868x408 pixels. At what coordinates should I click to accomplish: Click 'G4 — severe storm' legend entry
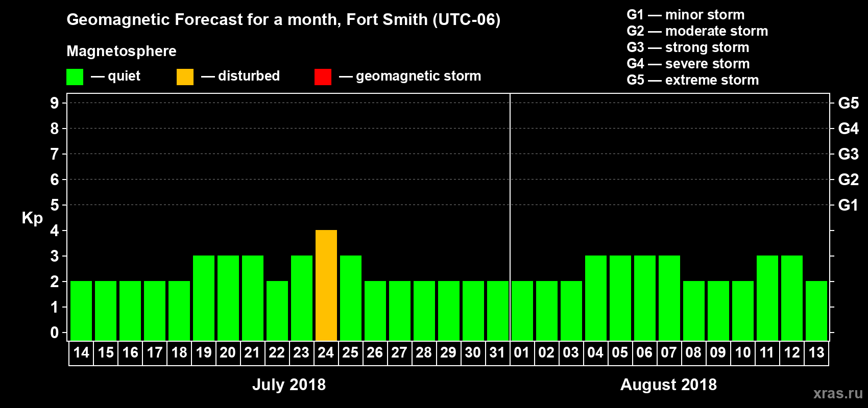click(688, 64)
